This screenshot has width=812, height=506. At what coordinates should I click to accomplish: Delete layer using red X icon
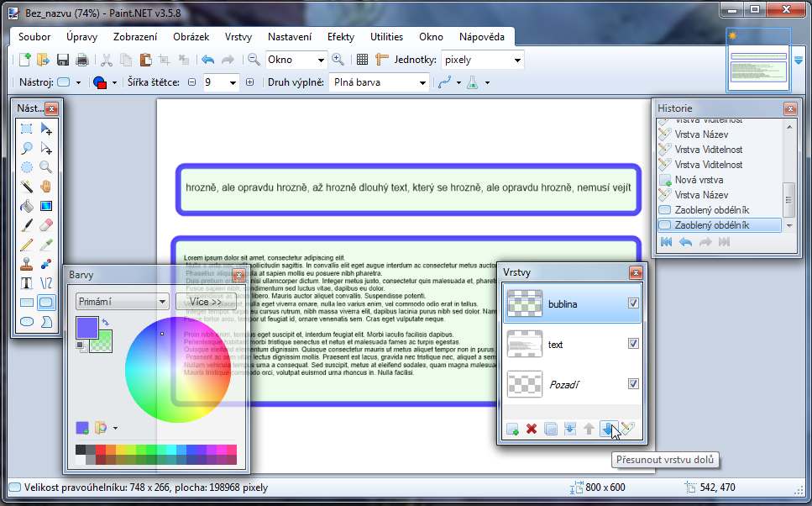[531, 430]
